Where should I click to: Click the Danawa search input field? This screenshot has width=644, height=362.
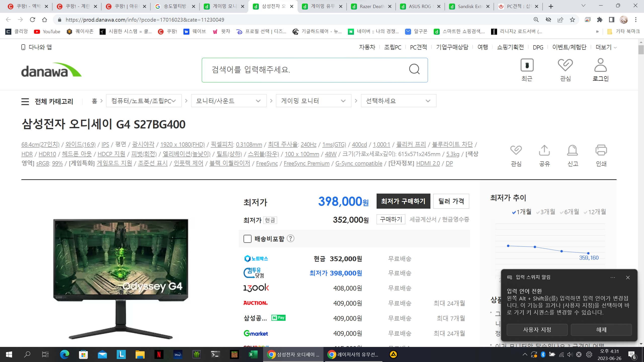click(304, 70)
